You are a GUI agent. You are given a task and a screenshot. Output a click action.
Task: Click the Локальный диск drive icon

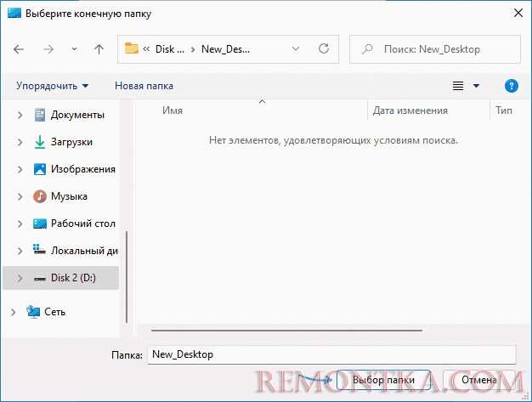(x=39, y=249)
